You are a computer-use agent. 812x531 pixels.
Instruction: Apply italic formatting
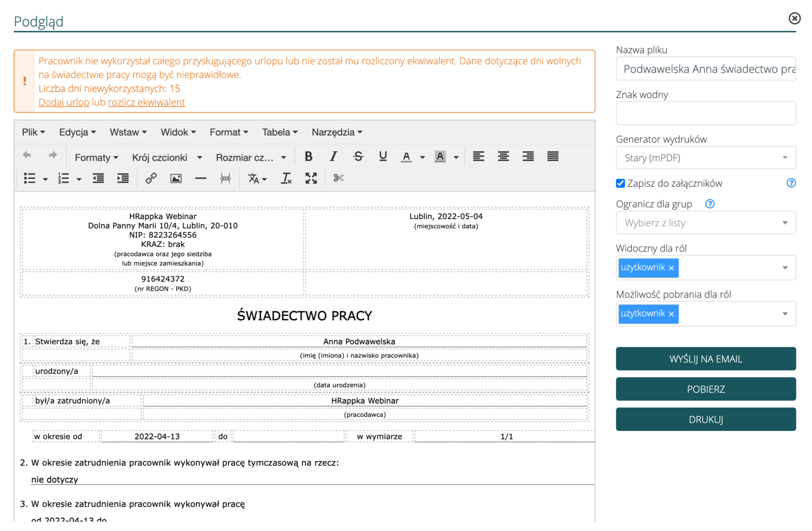click(x=333, y=157)
